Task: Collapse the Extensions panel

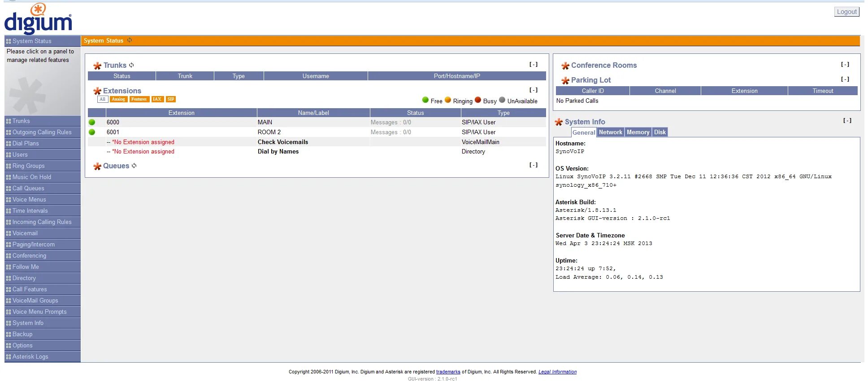Action: (534, 90)
